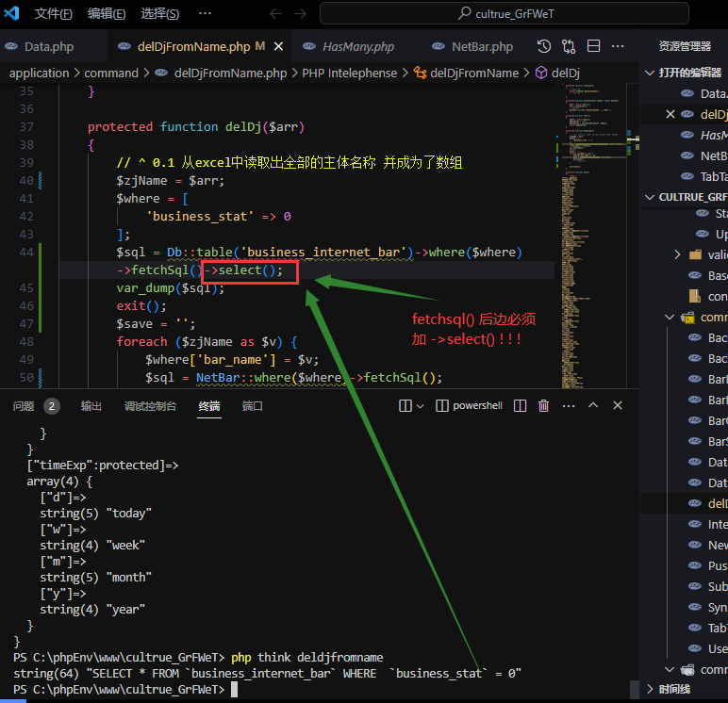Open the 选择(S) menu
This screenshot has height=703, width=728.
point(160,14)
